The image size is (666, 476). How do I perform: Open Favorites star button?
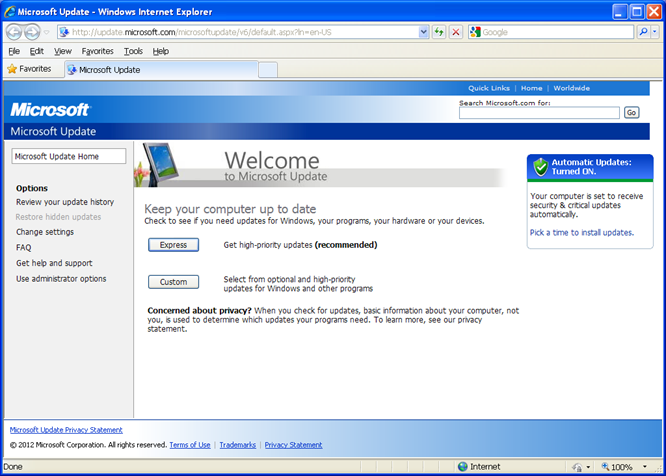point(29,69)
